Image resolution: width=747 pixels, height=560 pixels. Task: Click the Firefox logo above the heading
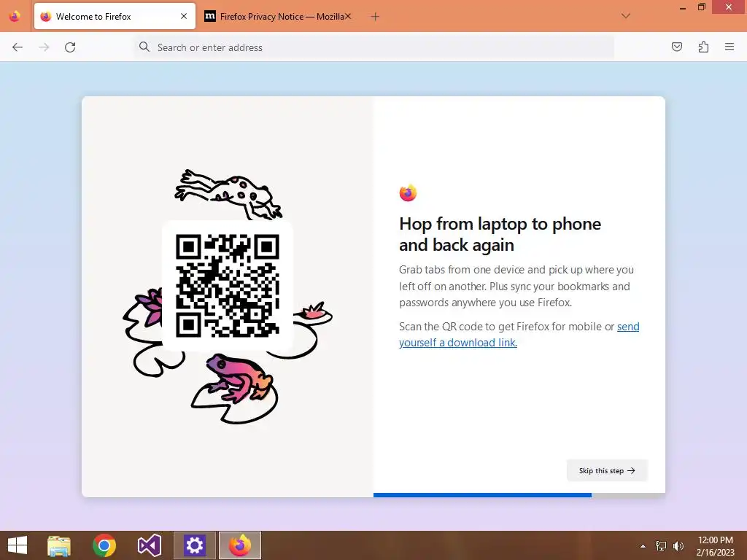coord(408,192)
